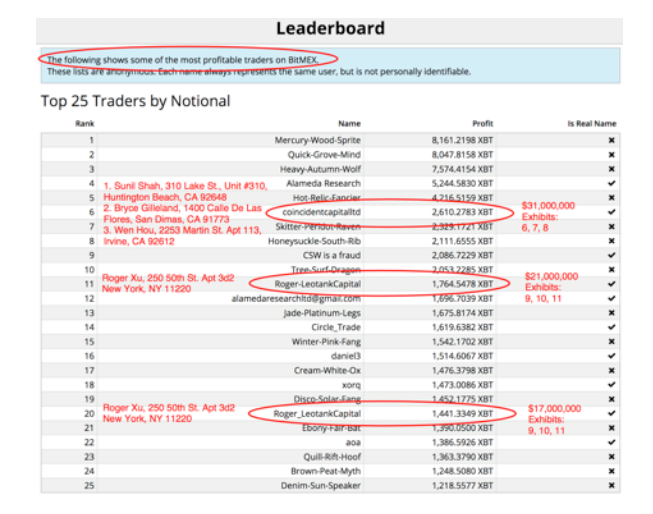Click the X icon in Heavy-Autumn-Wolf row
Image resolution: width=653 pixels, height=514 pixels.
[612, 169]
